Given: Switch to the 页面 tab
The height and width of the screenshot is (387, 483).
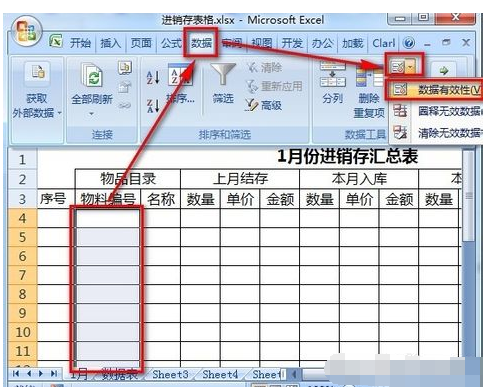Looking at the screenshot, I should [x=141, y=43].
